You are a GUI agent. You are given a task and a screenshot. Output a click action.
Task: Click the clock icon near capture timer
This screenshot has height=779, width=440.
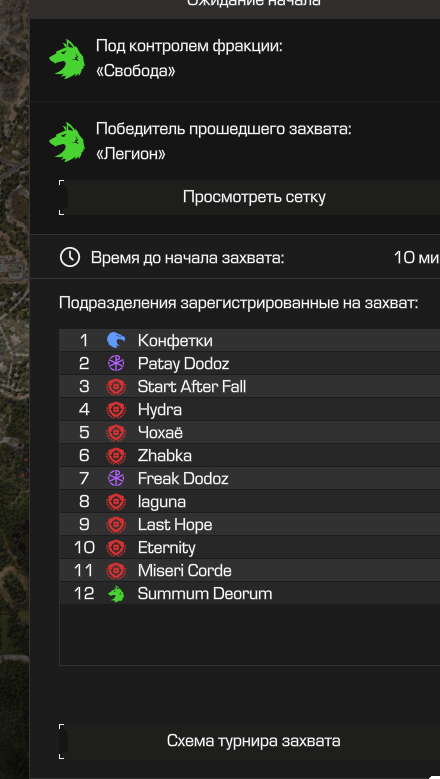[70, 257]
